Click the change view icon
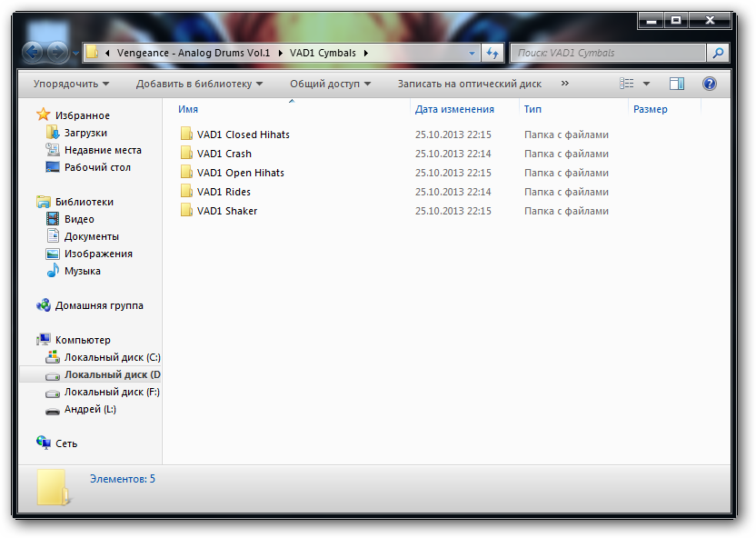The image size is (756, 538). click(x=627, y=84)
